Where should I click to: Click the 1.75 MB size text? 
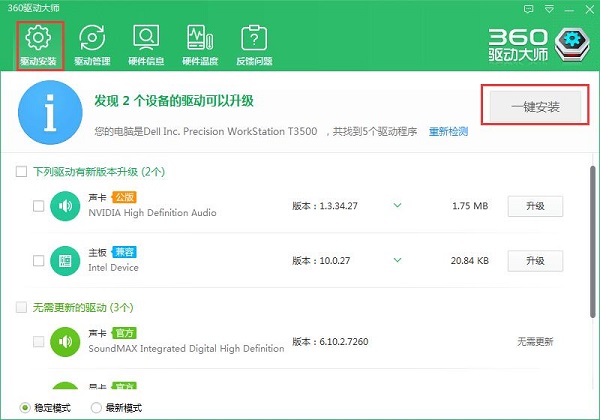[470, 206]
